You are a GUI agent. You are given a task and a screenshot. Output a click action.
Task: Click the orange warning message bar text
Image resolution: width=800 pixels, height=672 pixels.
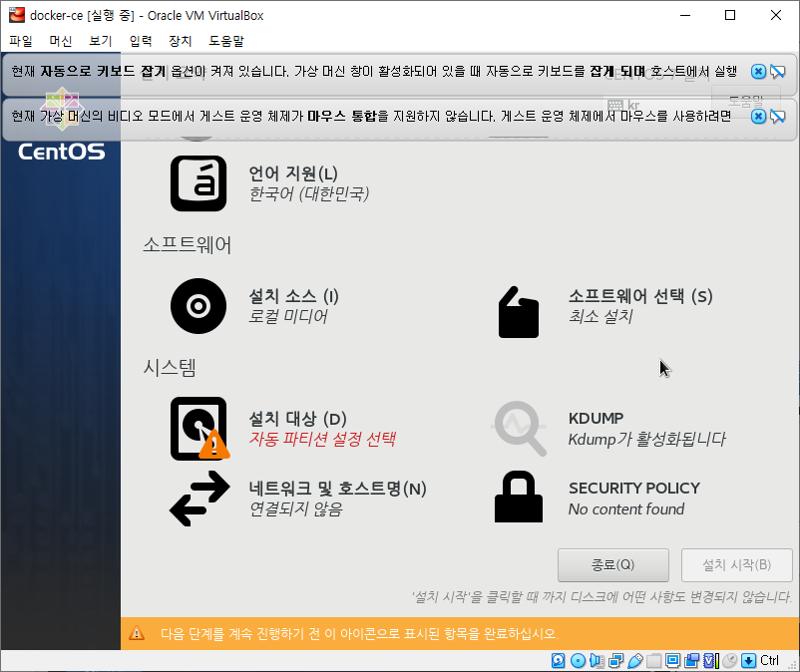pyautogui.click(x=360, y=634)
